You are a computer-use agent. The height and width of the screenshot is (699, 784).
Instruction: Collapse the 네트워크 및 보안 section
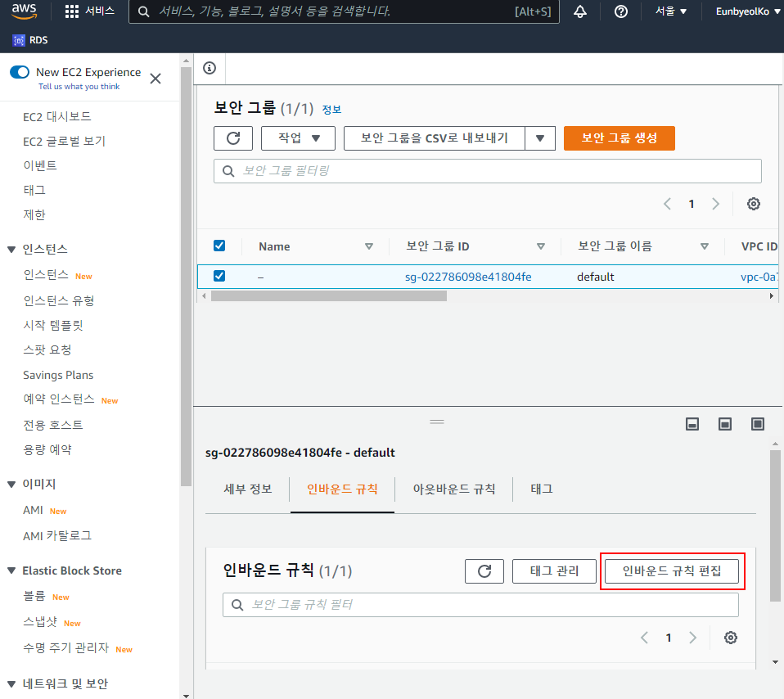(11, 683)
